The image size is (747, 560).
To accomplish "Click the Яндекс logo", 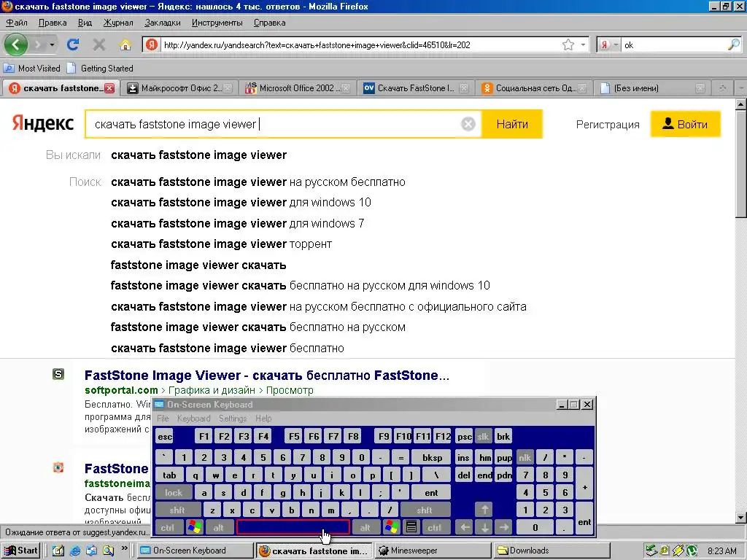I will click(43, 123).
